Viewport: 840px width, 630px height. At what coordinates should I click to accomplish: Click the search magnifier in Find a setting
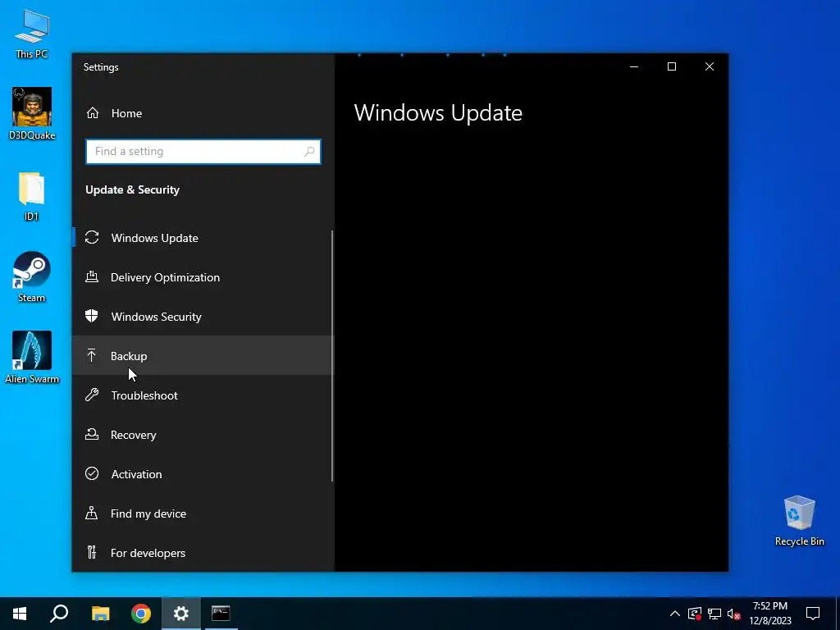[x=309, y=152]
